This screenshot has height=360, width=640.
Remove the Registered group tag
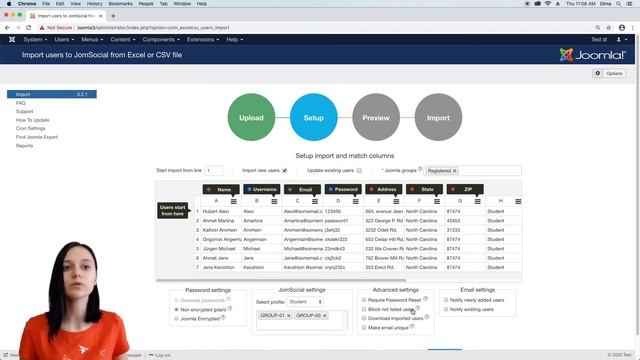click(454, 171)
